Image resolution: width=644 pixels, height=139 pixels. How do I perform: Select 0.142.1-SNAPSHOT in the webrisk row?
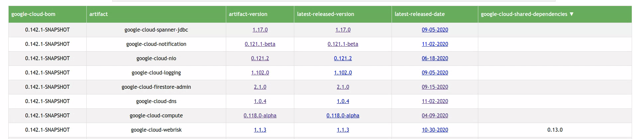coord(47,130)
